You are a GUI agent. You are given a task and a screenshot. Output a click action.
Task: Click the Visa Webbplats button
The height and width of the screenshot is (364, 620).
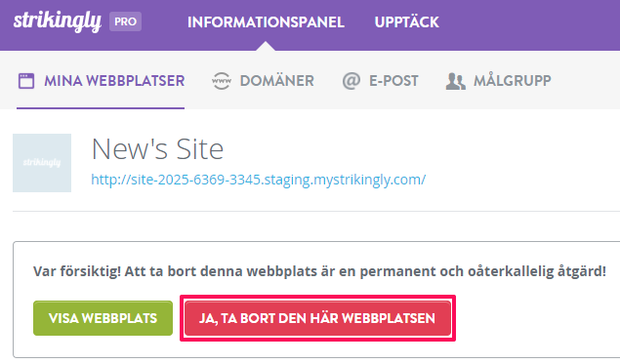click(x=103, y=318)
